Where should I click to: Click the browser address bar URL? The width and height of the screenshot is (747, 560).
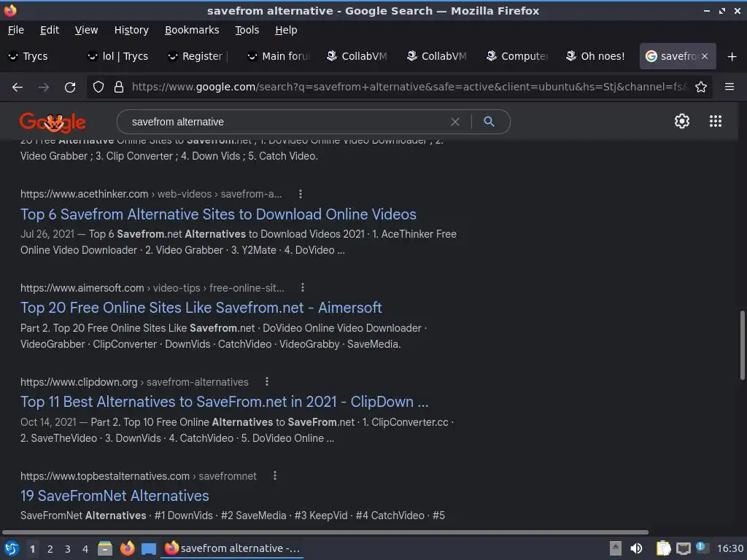pos(410,87)
